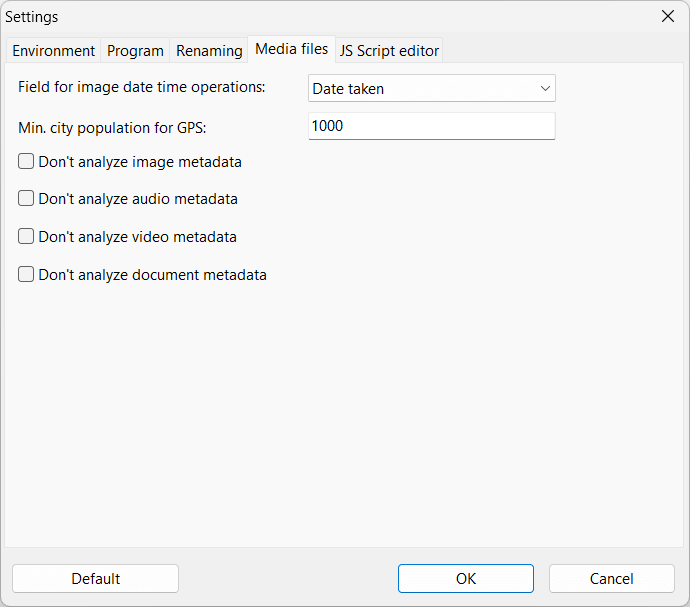This screenshot has height=607, width=690.
Task: Click the 'Min. city population for GPS' label
Action: tap(112, 127)
